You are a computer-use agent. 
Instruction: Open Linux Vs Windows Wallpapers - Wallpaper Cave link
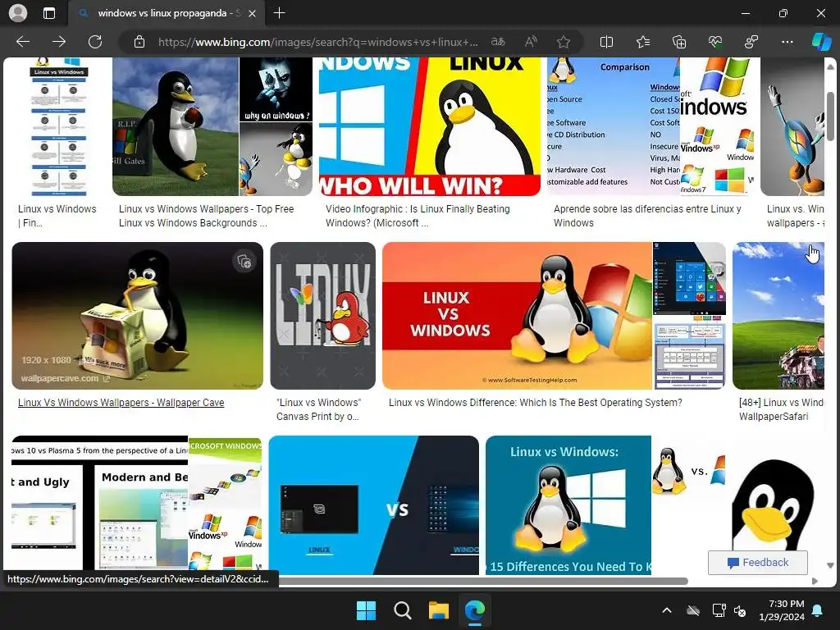(x=121, y=402)
